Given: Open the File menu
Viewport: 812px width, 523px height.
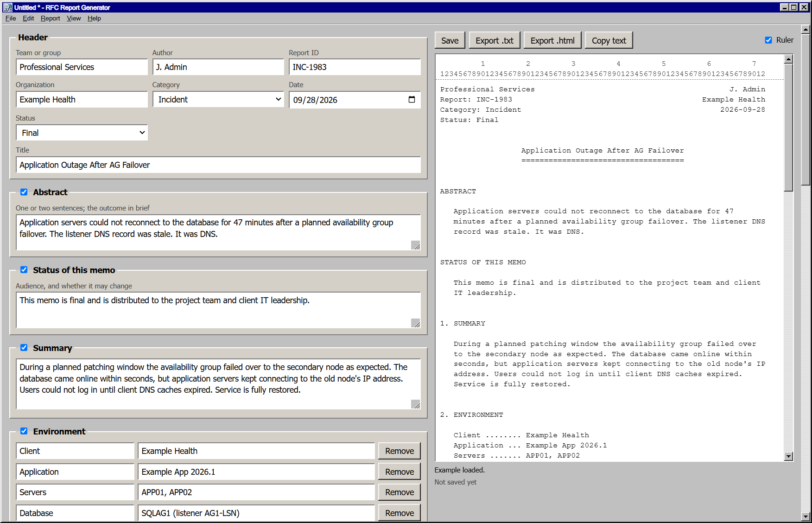Looking at the screenshot, I should (11, 18).
